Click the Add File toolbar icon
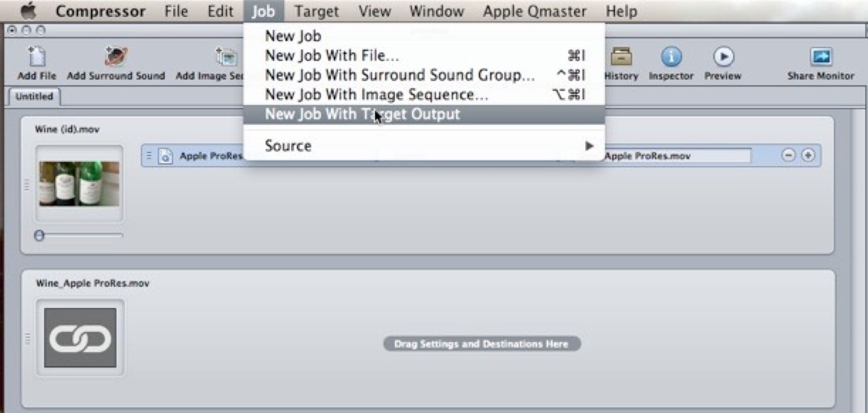The image size is (868, 413). coord(37,57)
